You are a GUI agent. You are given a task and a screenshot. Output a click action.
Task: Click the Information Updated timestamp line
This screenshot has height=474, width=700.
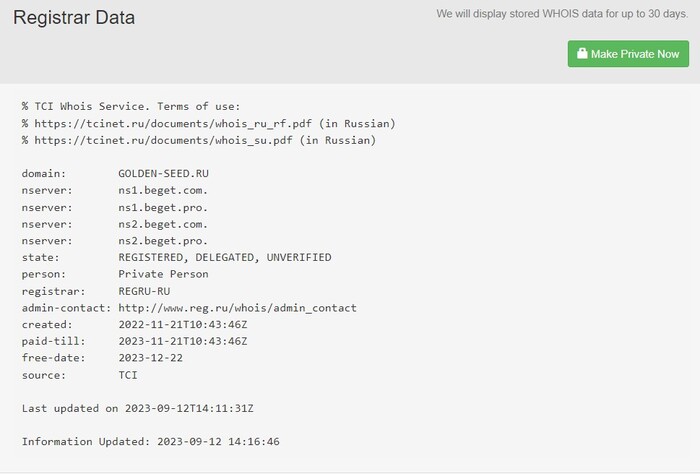tap(150, 442)
